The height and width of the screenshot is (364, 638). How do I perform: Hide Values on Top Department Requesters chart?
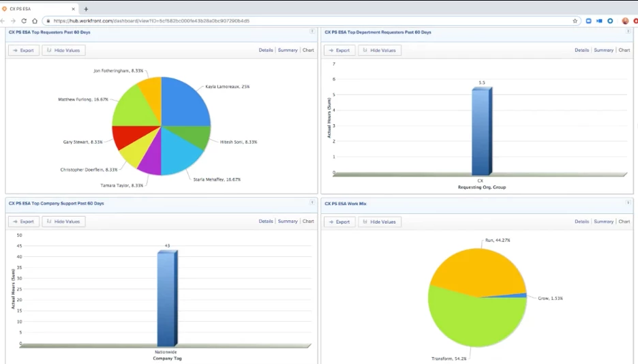click(x=380, y=50)
